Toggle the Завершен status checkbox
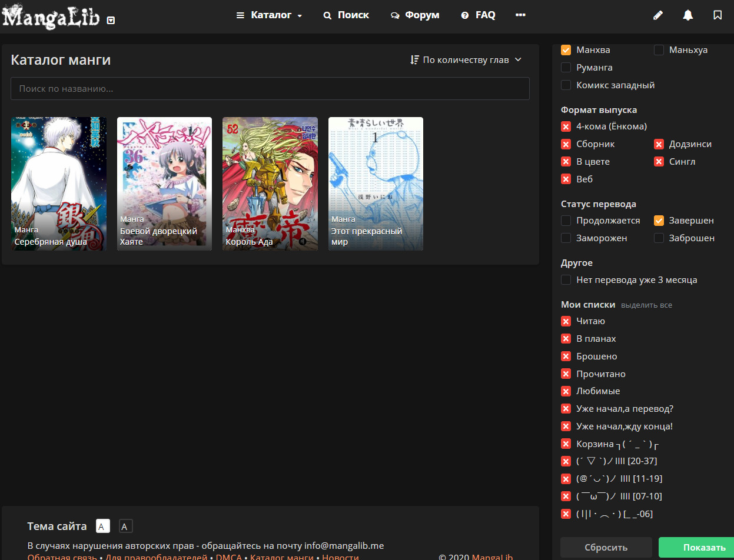 click(659, 221)
